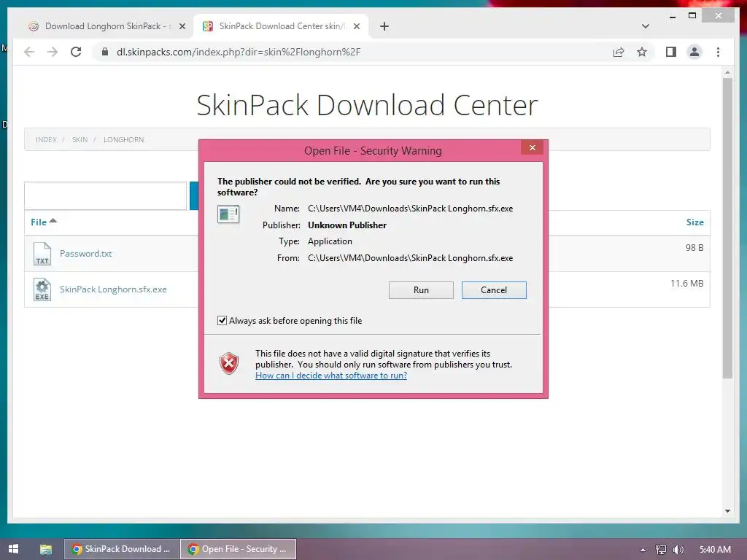
Task: Click the Unknown Publisher text
Action: (347, 225)
